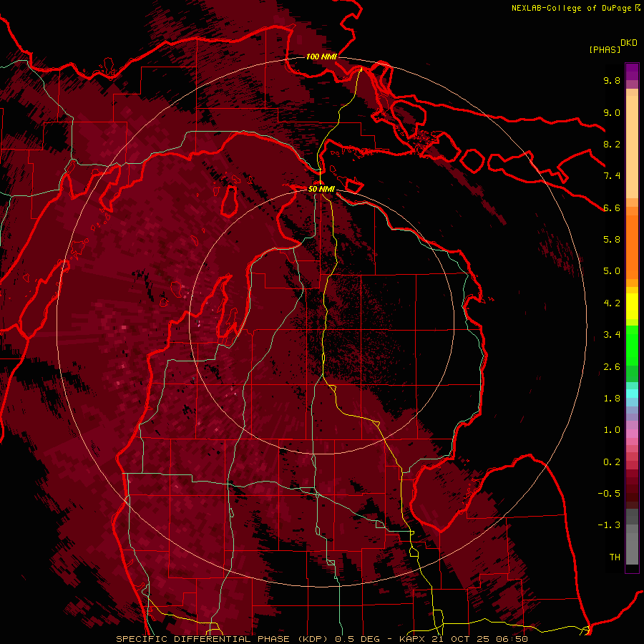Pick the cyan legend color near 1.8

coord(632,394)
